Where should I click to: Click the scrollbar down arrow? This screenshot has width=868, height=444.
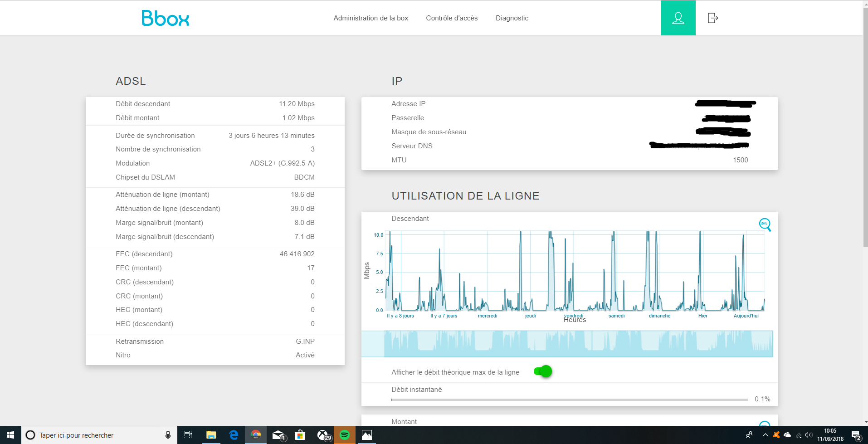[x=865, y=422]
